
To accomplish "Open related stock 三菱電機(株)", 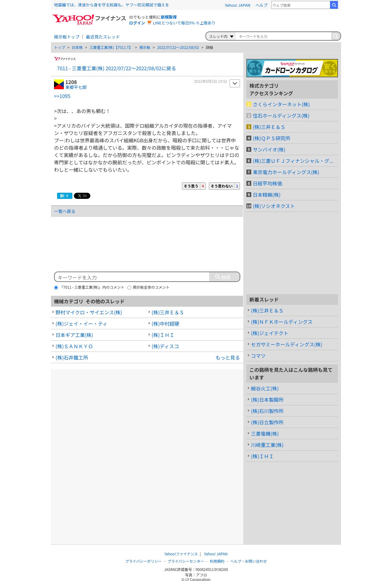I will (x=265, y=434).
